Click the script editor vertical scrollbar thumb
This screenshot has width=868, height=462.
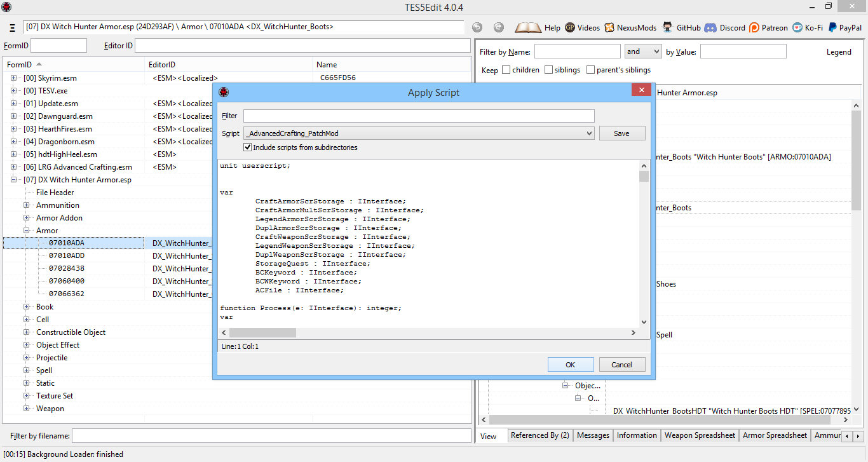click(644, 177)
